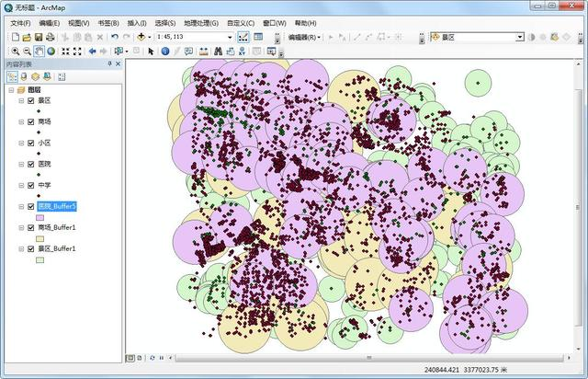Create a new map document
588x379 pixels.
tap(16, 37)
